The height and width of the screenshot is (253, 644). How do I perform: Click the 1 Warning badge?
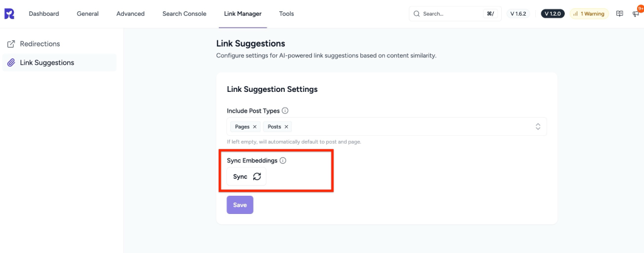589,14
